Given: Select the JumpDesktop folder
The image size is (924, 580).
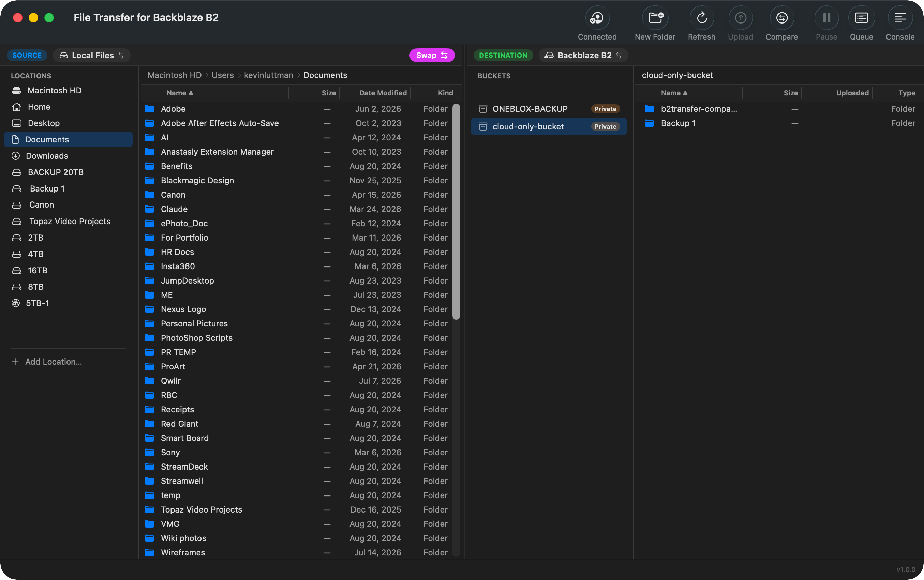Looking at the screenshot, I should click(296, 281).
